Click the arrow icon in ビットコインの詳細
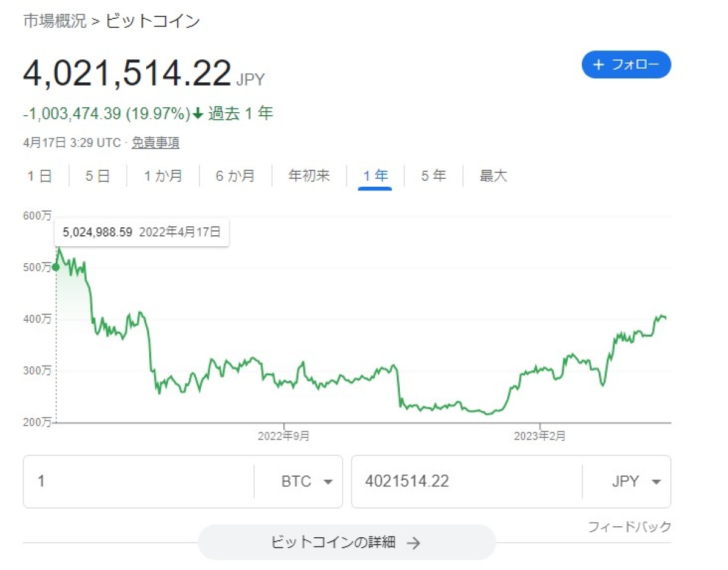The image size is (728, 570). pyautogui.click(x=413, y=543)
